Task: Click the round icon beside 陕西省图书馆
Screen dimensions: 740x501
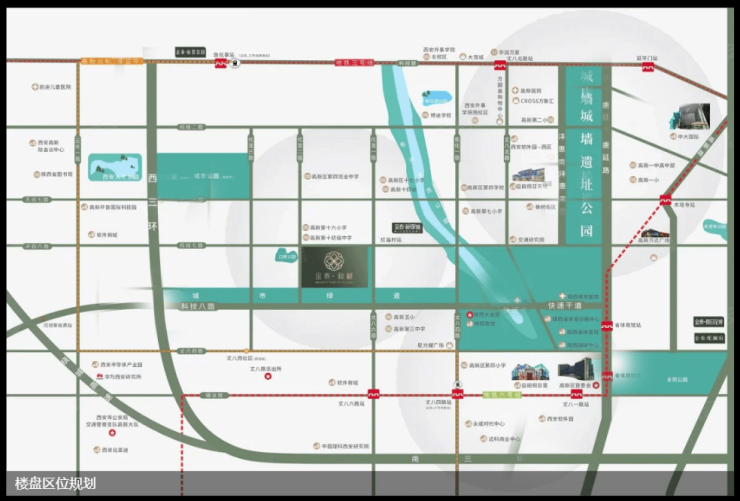Action: [36, 175]
